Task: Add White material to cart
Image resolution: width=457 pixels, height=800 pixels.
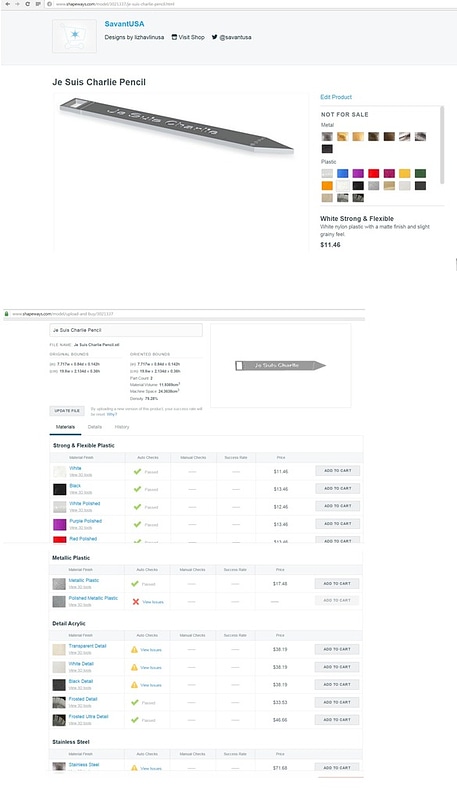Action: pyautogui.click(x=338, y=470)
